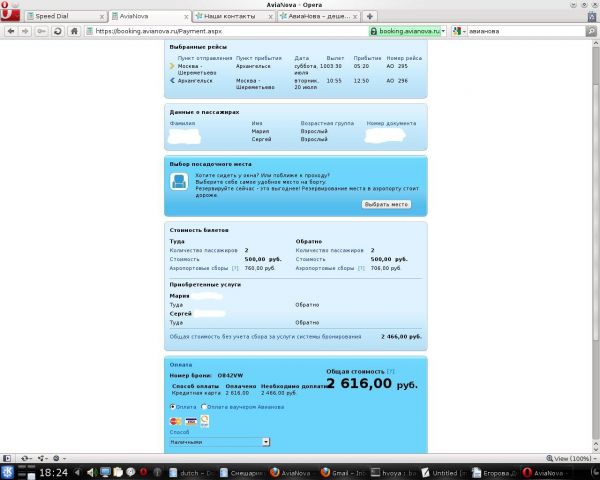Switch to Opera AviaNova taskbar entry

point(545,473)
